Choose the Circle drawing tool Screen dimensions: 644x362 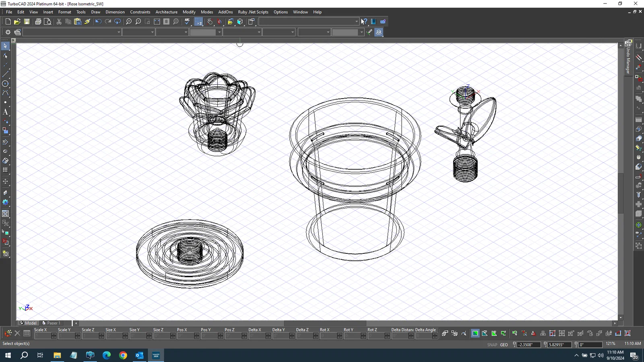point(5,84)
